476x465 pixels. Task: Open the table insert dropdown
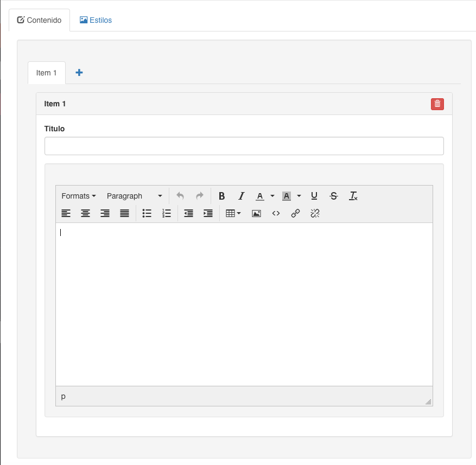[233, 213]
